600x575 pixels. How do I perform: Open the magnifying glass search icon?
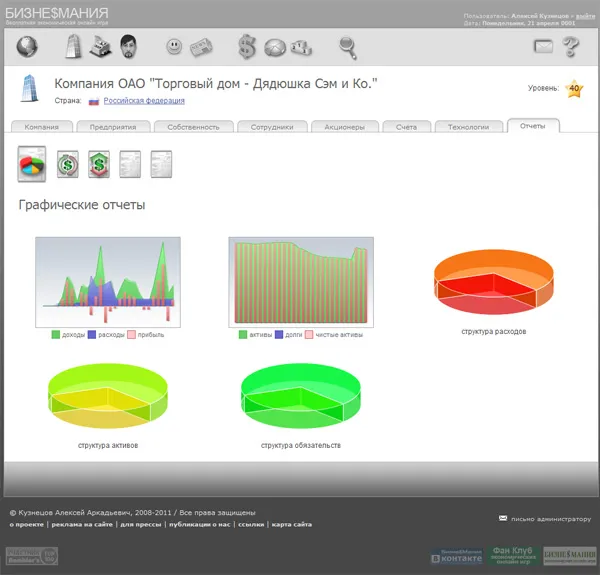click(x=347, y=46)
